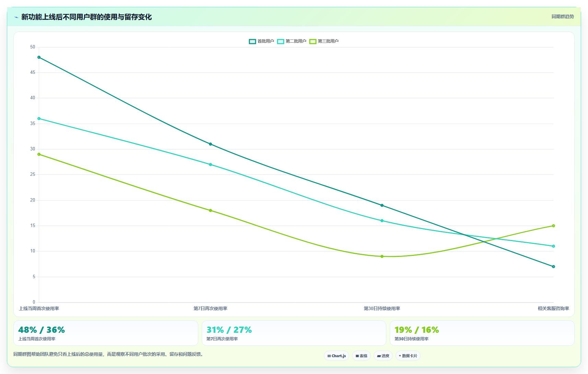588x374 pixels.
Task: Click 第三批用户 point at 第30日持续使用率
Action: [382, 257]
